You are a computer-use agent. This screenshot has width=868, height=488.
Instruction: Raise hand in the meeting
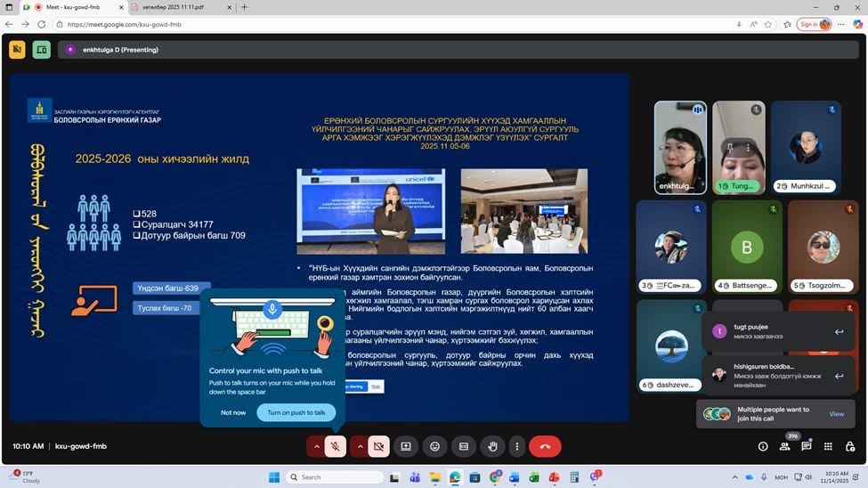click(492, 446)
